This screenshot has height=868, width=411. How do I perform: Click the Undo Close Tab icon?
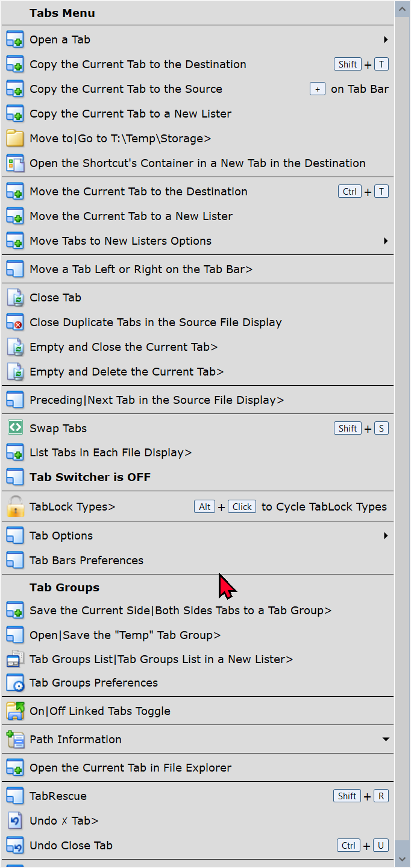tap(14, 846)
